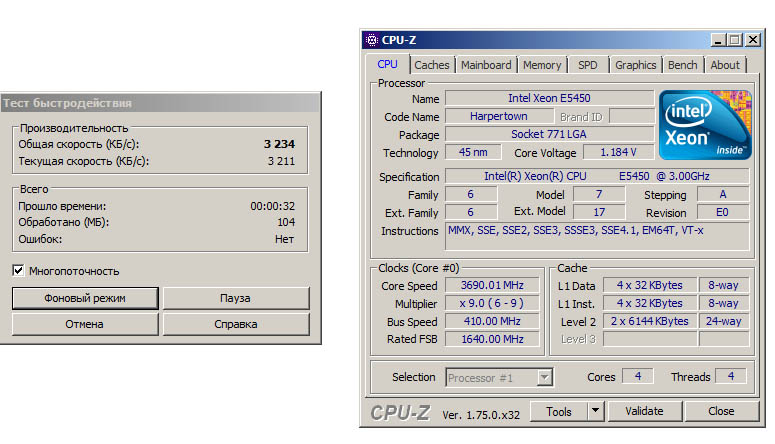The width and height of the screenshot is (775, 444).
Task: Click the Rated FSB value 1640.00 MHz
Action: coord(492,339)
